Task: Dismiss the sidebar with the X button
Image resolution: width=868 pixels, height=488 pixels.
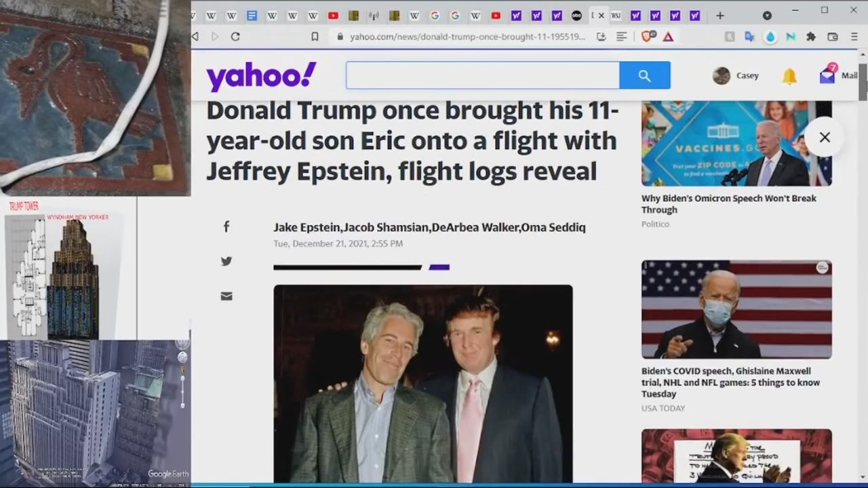Action: tap(825, 138)
